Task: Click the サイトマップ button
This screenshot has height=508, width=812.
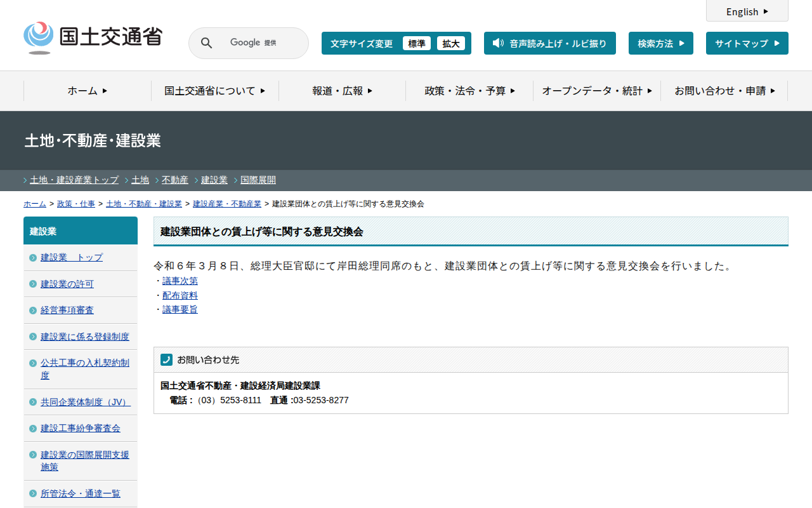Action: [747, 43]
